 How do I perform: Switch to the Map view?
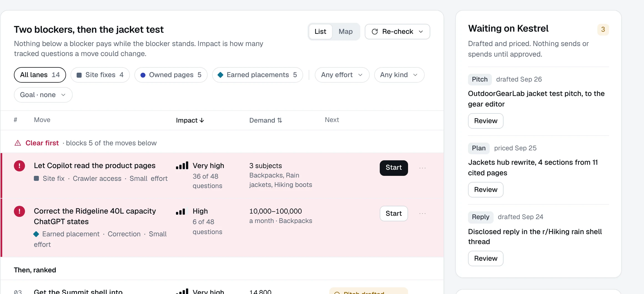pyautogui.click(x=346, y=32)
